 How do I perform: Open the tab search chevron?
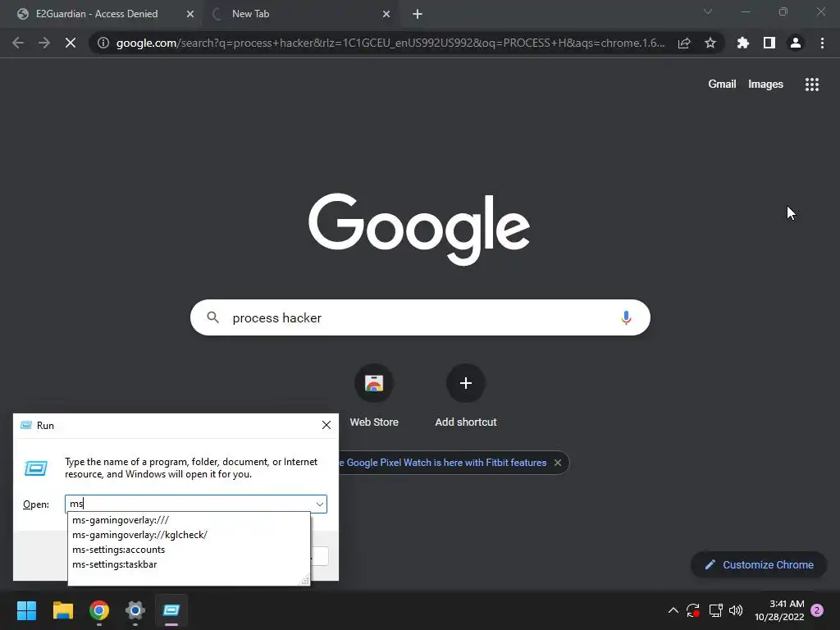click(x=708, y=11)
